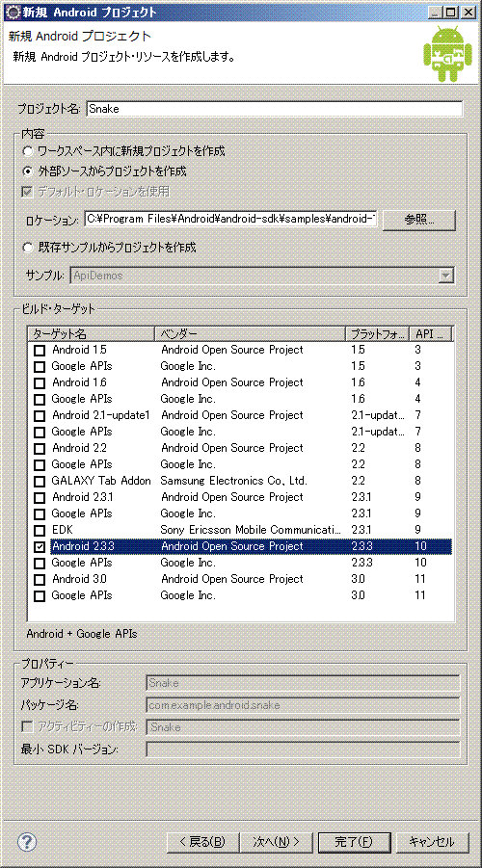Click the 最小 SDK バージョン field
Screen dimensions: 482x868
(x=303, y=750)
